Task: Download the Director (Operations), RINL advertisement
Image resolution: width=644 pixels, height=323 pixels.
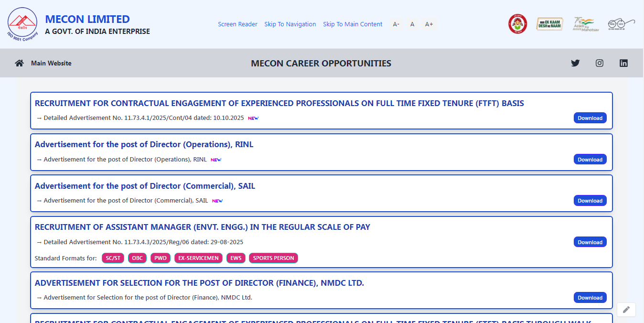Action: 590,159
